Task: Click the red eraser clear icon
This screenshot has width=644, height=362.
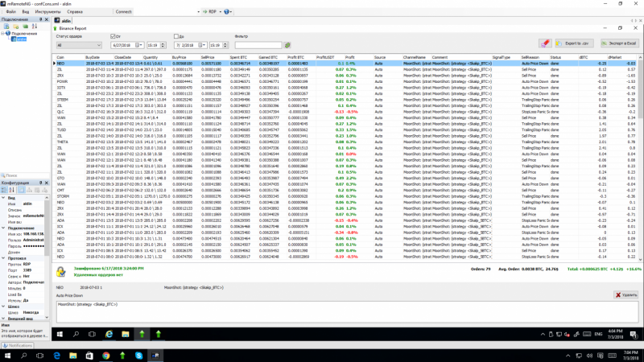Action: (x=545, y=43)
